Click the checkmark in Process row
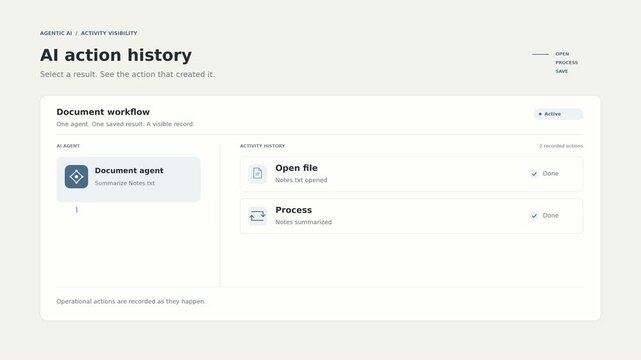Screen dimensions: 641x360 534,216
